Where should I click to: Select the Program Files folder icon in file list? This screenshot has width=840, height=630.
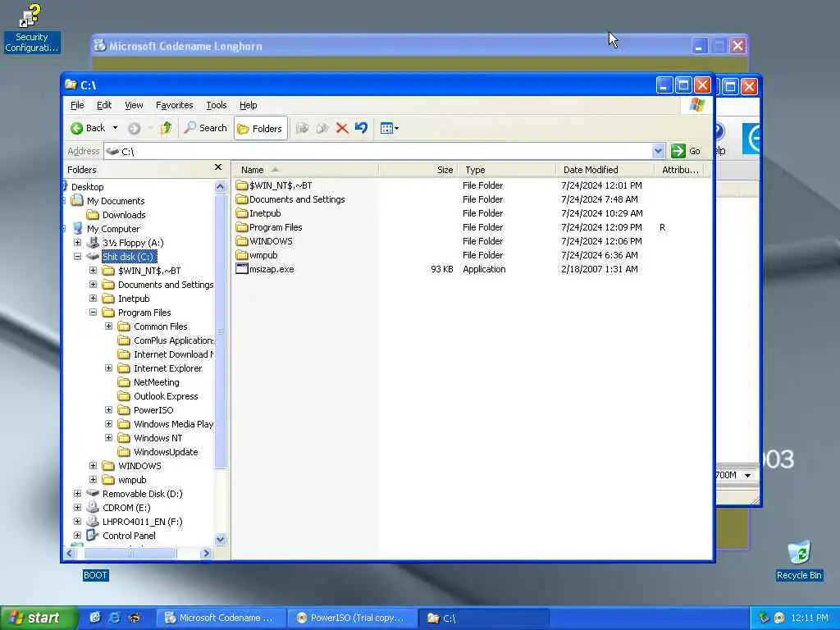(x=242, y=227)
